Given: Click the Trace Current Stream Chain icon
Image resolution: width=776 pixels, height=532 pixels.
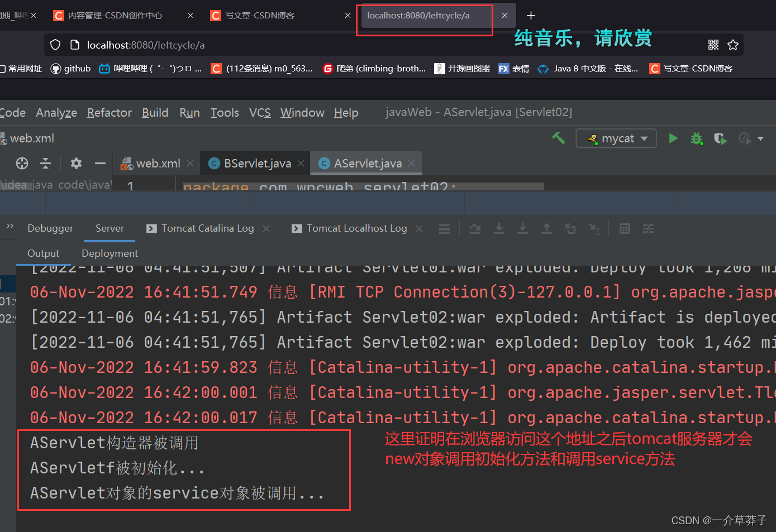Looking at the screenshot, I should (648, 229).
